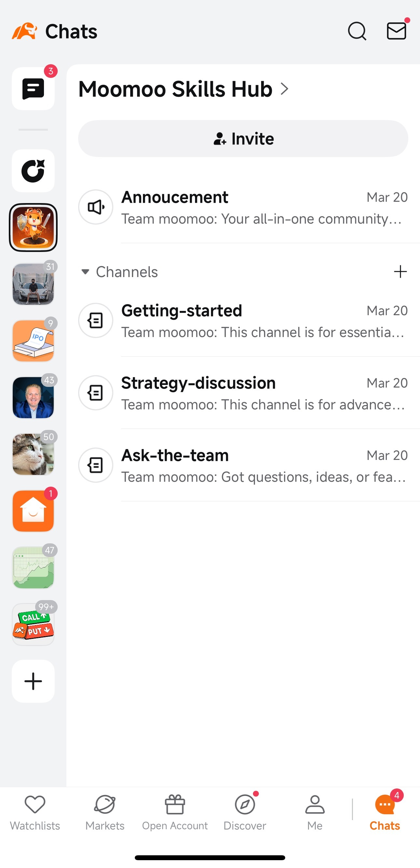Add a new group with sidebar plus button

(33, 681)
